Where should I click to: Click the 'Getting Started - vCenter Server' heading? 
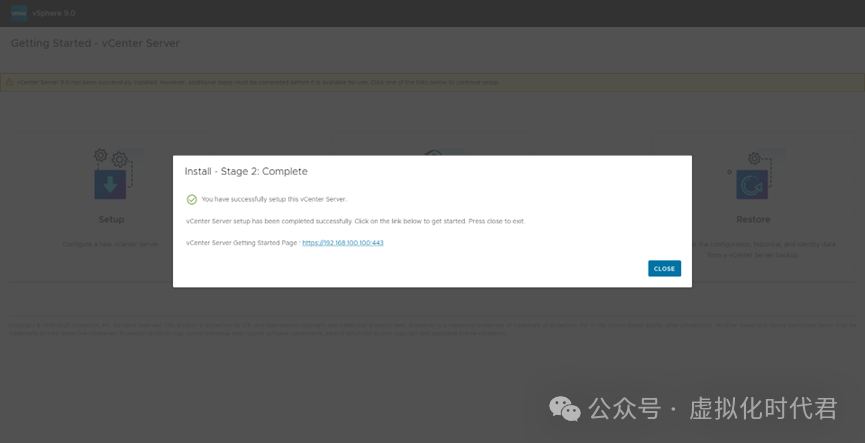(95, 43)
